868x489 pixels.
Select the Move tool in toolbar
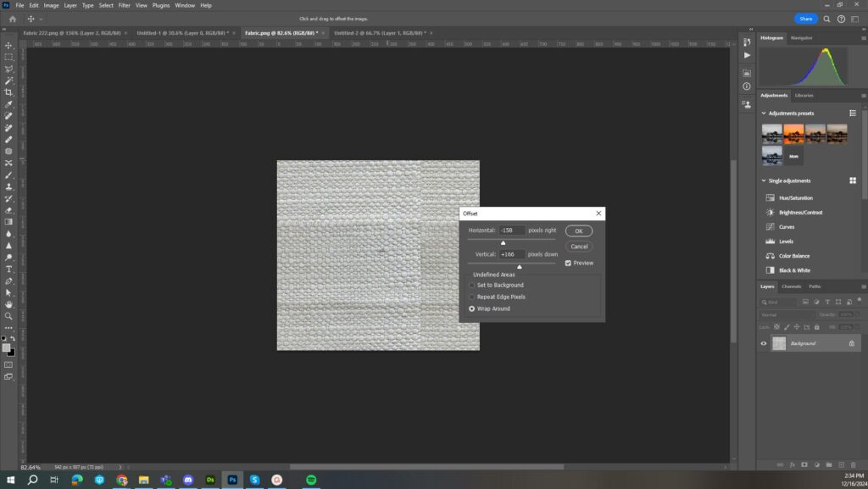tap(8, 46)
